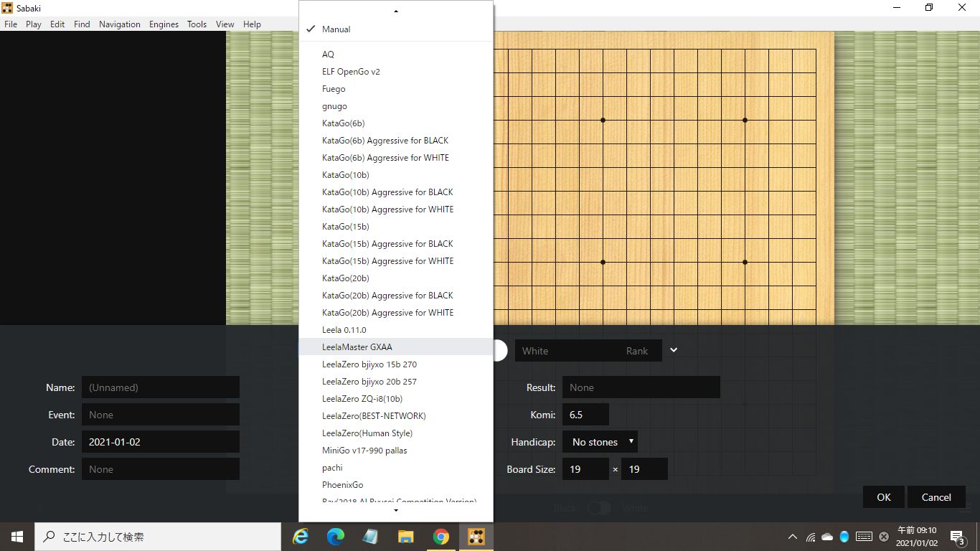Open the Tools menu
Image resolution: width=980 pixels, height=551 pixels.
coord(197,24)
